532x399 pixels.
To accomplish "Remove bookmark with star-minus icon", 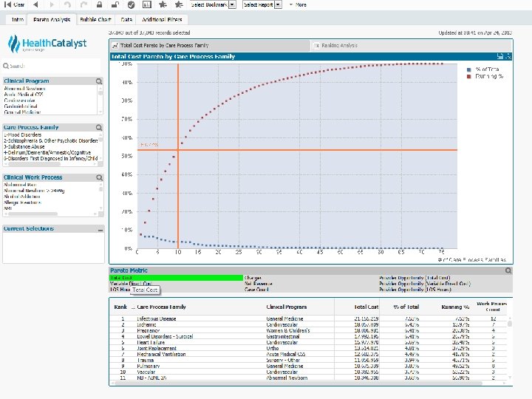I will [179, 4].
